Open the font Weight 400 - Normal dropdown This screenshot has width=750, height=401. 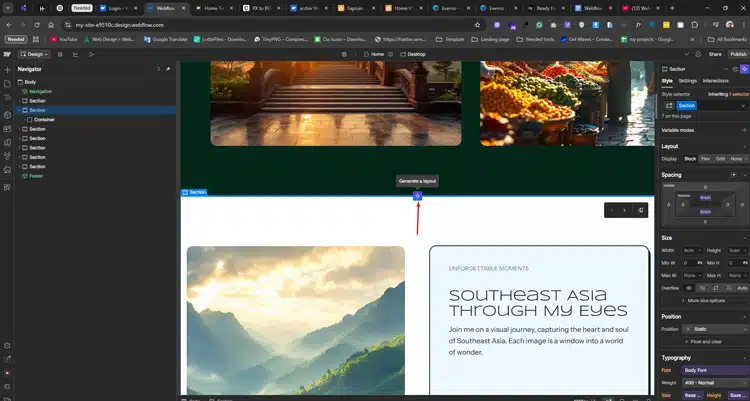(716, 383)
